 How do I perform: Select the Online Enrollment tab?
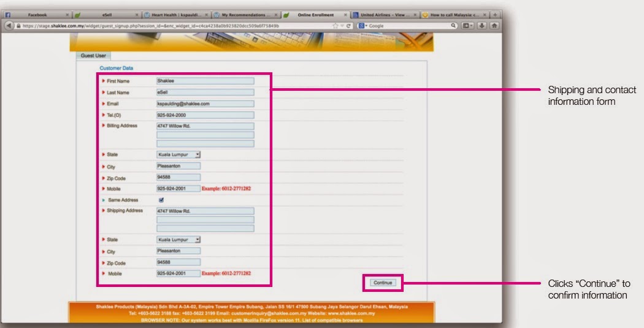pyautogui.click(x=315, y=15)
